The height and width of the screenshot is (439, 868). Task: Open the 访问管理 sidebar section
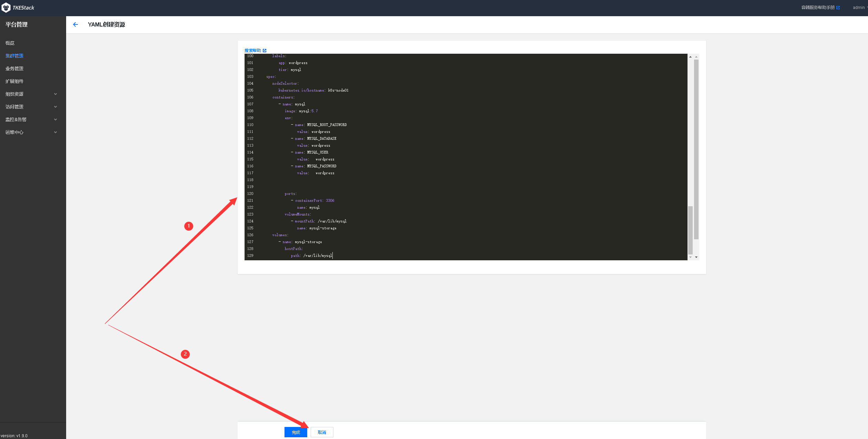14,107
